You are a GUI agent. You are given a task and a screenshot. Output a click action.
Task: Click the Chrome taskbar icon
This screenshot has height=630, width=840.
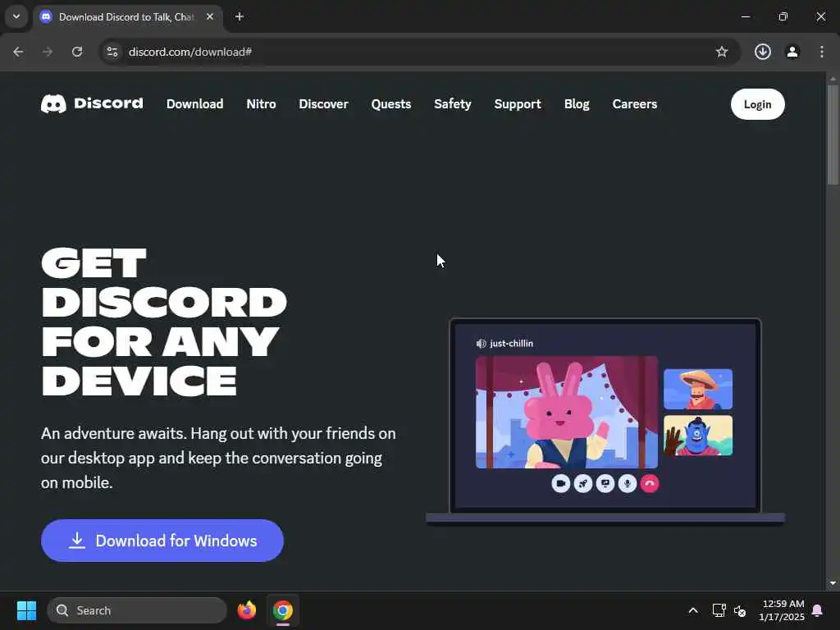coord(283,610)
